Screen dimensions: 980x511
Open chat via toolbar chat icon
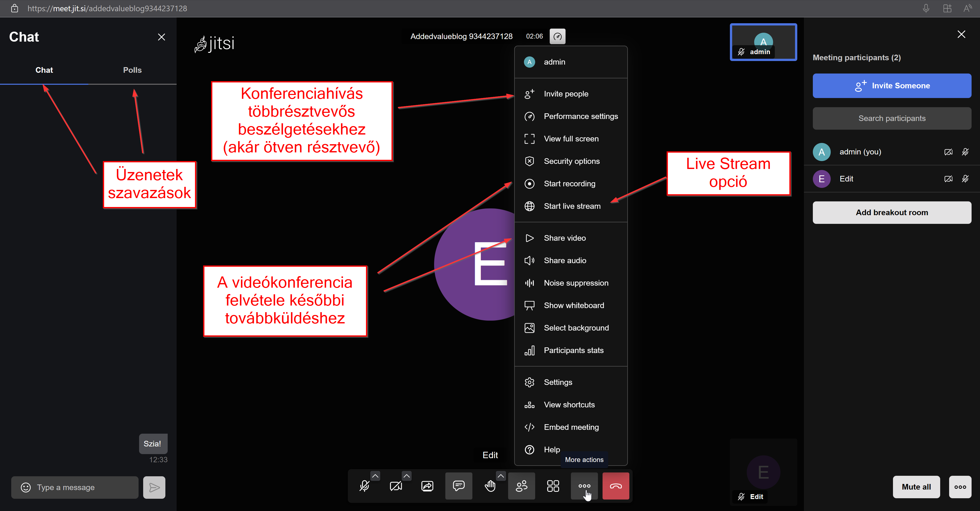coord(458,486)
